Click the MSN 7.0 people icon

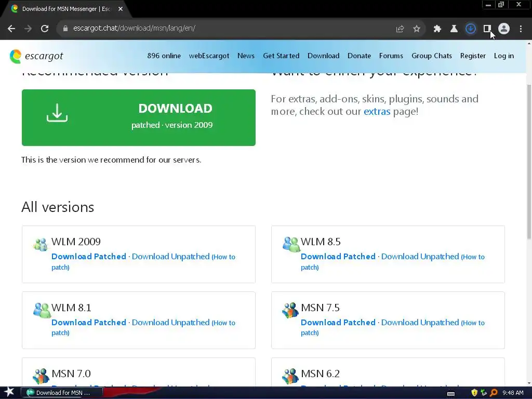point(41,376)
